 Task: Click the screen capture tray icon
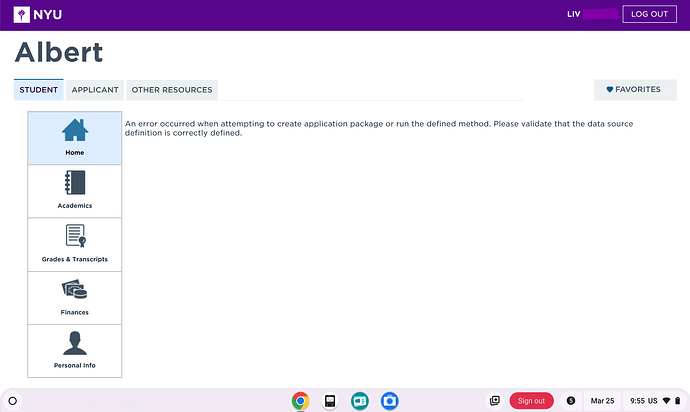click(495, 401)
